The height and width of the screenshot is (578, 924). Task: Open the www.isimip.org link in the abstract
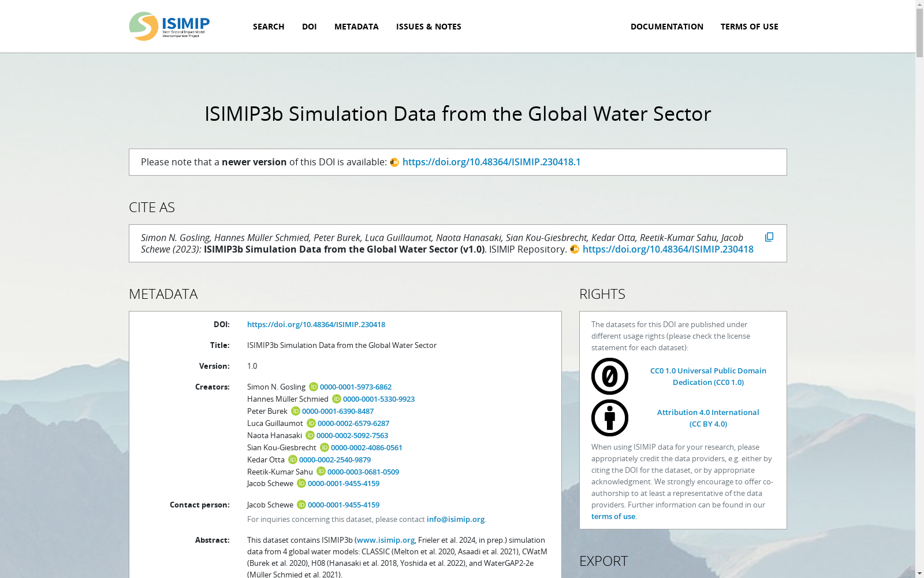tap(386, 540)
